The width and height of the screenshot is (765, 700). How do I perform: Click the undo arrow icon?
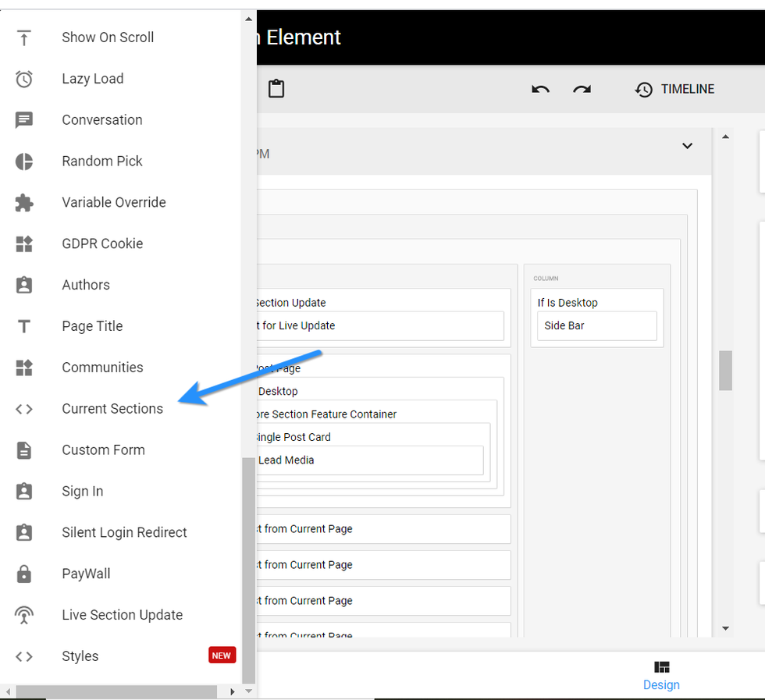click(540, 89)
